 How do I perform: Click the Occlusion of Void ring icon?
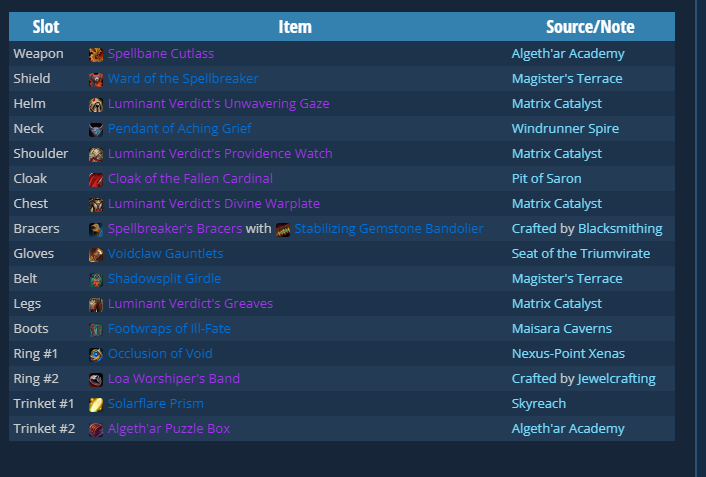pyautogui.click(x=95, y=354)
